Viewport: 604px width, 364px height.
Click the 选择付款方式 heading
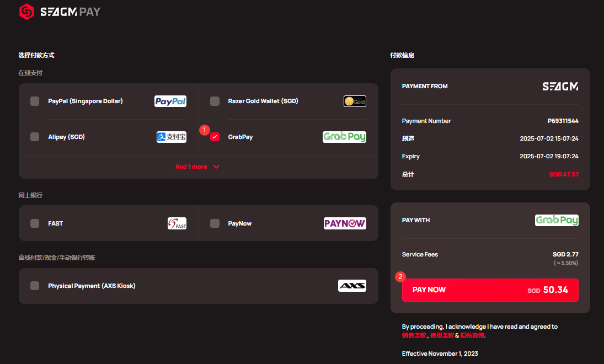(x=36, y=56)
